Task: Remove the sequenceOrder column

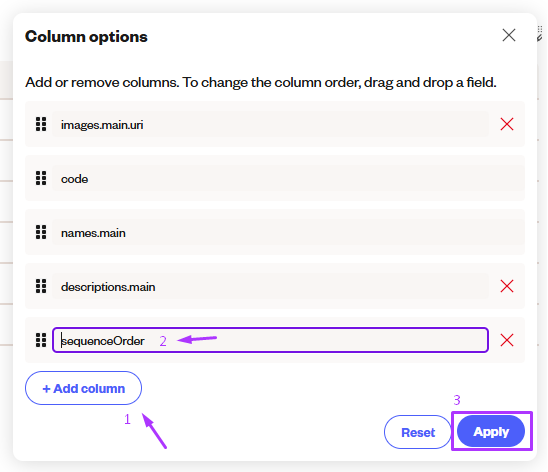Action: point(507,340)
